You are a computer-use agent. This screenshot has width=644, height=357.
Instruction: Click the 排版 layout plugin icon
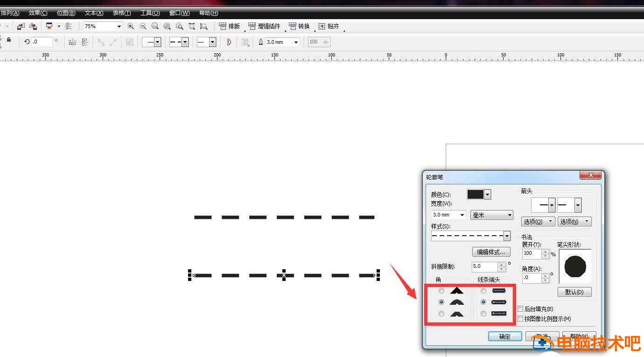223,27
